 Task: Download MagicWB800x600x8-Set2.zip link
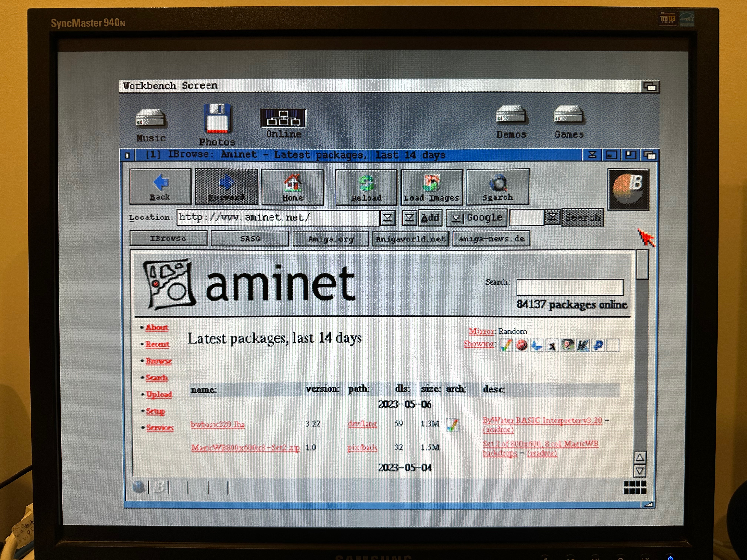[x=245, y=448]
